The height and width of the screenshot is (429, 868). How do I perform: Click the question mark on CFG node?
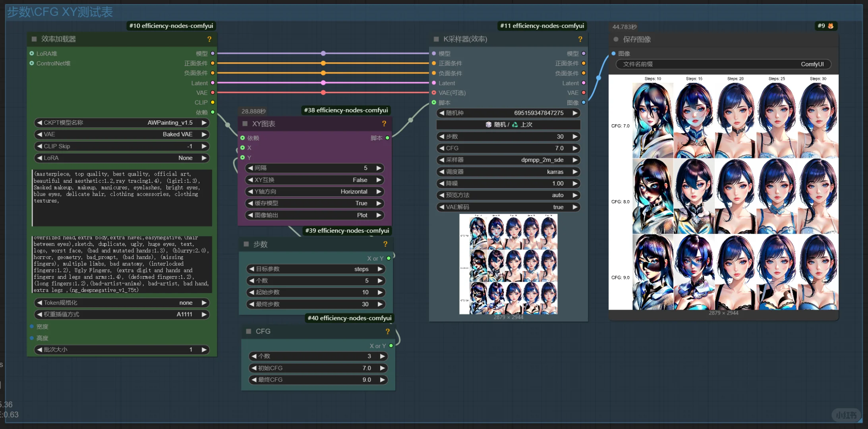click(387, 332)
